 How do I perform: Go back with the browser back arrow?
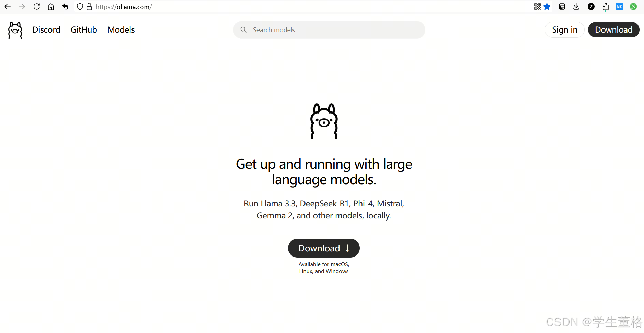point(8,7)
